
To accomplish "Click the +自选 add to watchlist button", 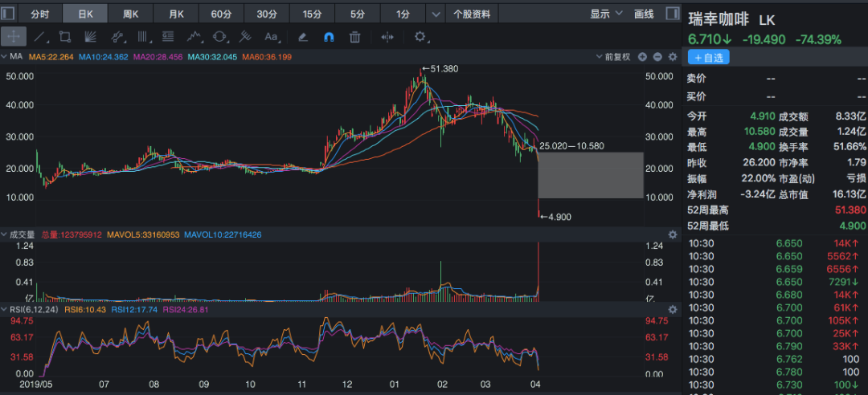I will [708, 57].
